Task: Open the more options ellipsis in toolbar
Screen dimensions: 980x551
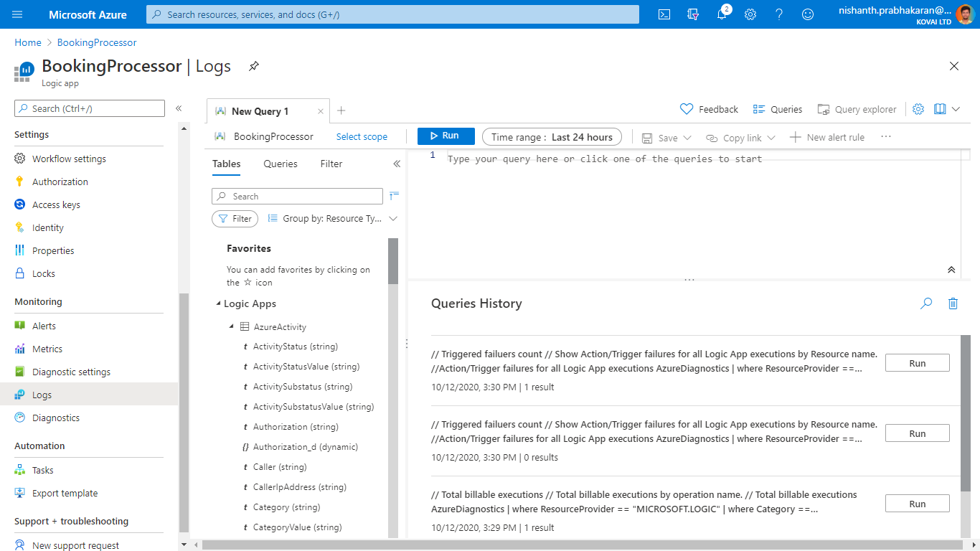Action: click(x=886, y=137)
